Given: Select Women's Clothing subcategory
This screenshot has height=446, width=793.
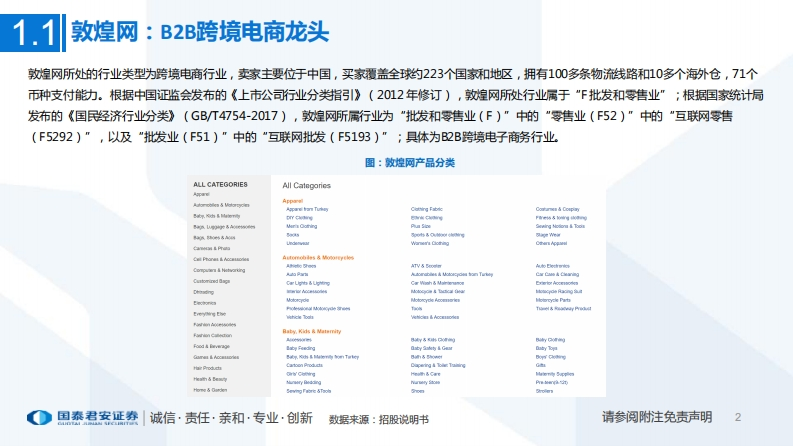Looking at the screenshot, I should (x=430, y=243).
